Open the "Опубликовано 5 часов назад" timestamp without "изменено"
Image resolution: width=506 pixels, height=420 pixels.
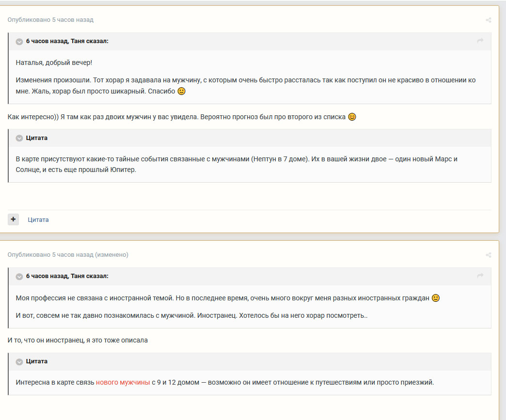click(x=50, y=20)
